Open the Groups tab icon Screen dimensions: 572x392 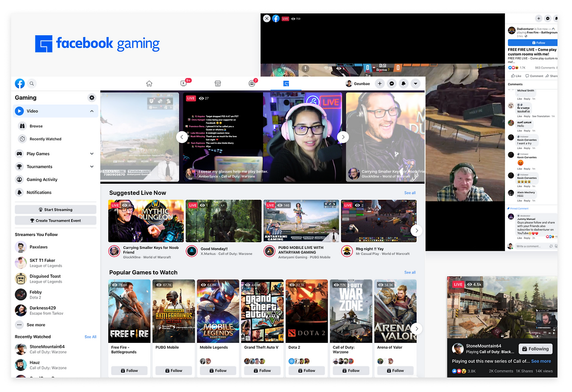pyautogui.click(x=252, y=84)
